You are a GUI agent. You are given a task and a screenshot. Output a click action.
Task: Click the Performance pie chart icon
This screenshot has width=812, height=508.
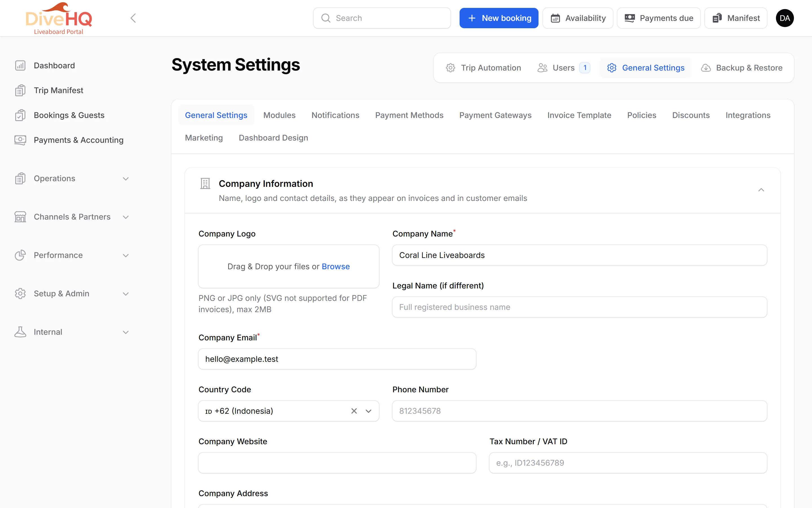20,255
